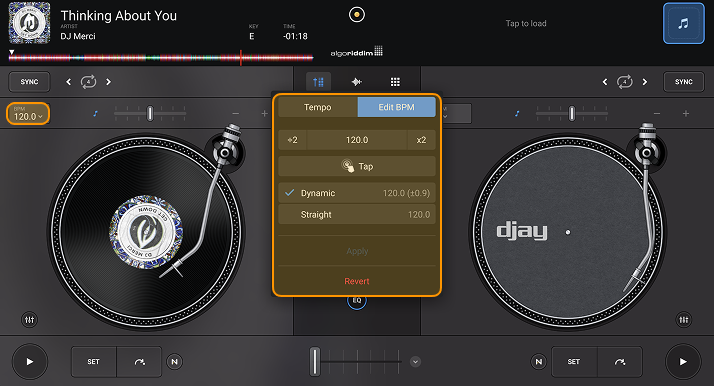Click the artist name DJ Merci
The image size is (714, 386).
point(78,36)
